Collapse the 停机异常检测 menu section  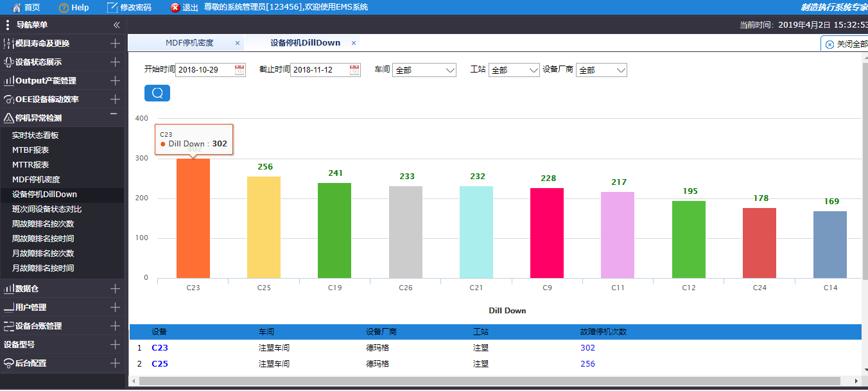114,114
